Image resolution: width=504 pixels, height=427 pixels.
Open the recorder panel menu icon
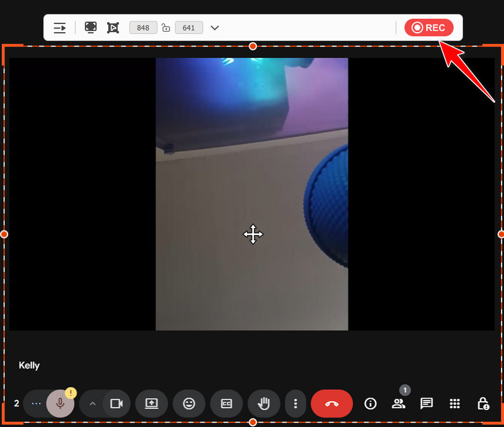click(59, 28)
